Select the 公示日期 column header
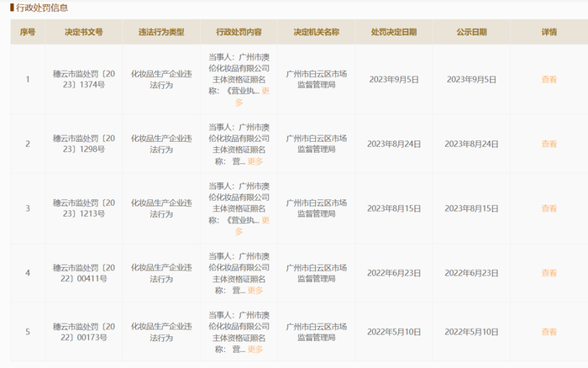This screenshot has width=588, height=368. click(472, 32)
